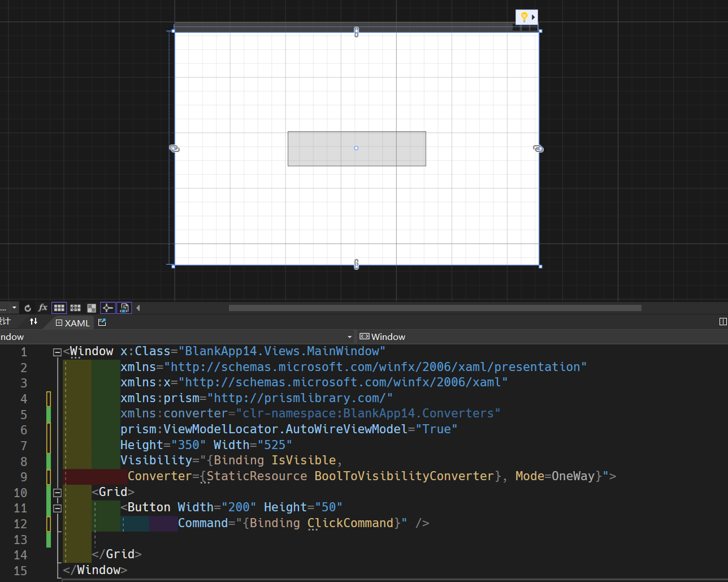
Task: Toggle the Show Snap Grid button
Action: [59, 308]
